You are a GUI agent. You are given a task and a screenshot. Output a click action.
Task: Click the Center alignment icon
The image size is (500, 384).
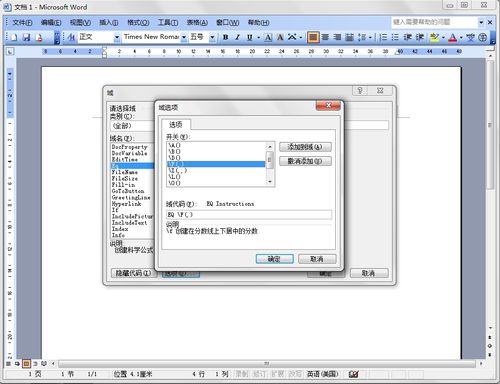(325, 37)
